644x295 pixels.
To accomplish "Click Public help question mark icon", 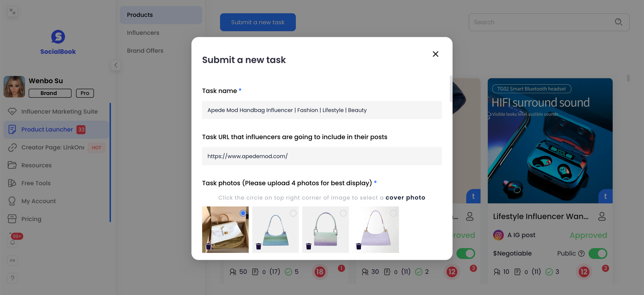I will [581, 253].
